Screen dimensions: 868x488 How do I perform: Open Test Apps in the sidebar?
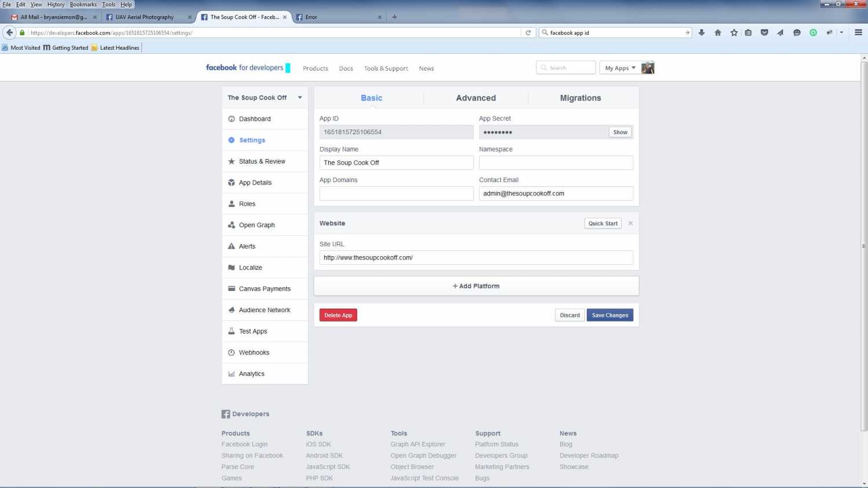click(x=265, y=331)
